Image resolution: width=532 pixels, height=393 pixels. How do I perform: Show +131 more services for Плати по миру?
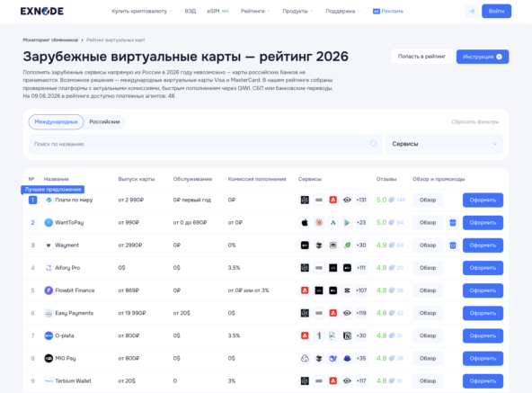(361, 200)
